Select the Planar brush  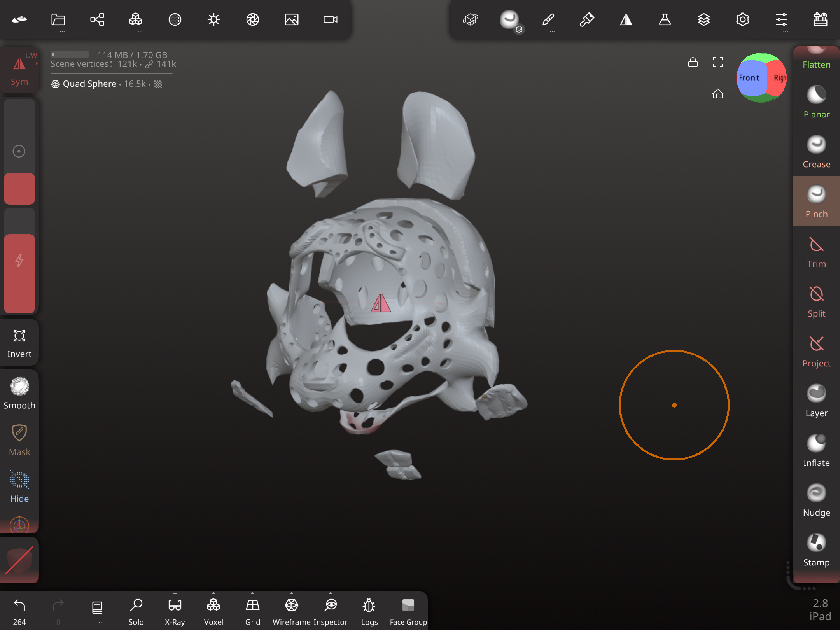(x=817, y=102)
